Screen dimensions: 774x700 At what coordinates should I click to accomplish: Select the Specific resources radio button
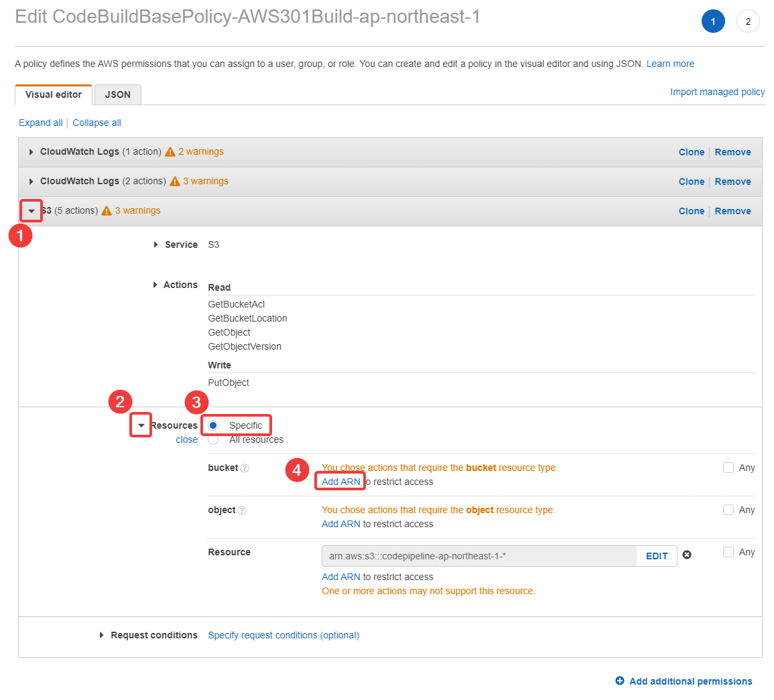tap(213, 425)
